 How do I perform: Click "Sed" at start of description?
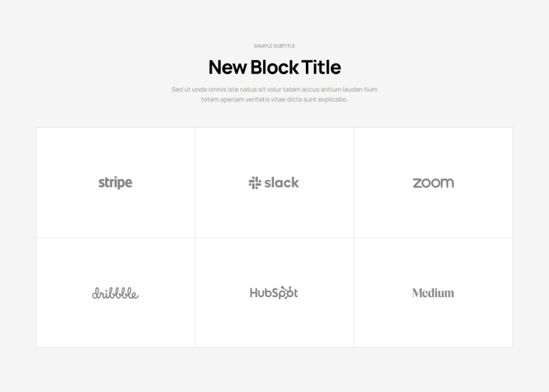click(177, 89)
